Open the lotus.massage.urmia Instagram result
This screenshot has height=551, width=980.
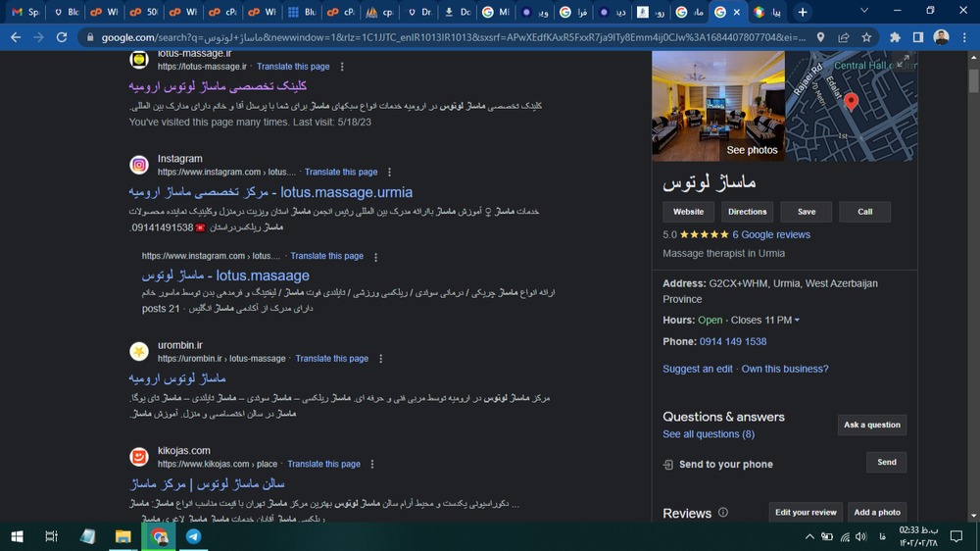coord(270,192)
